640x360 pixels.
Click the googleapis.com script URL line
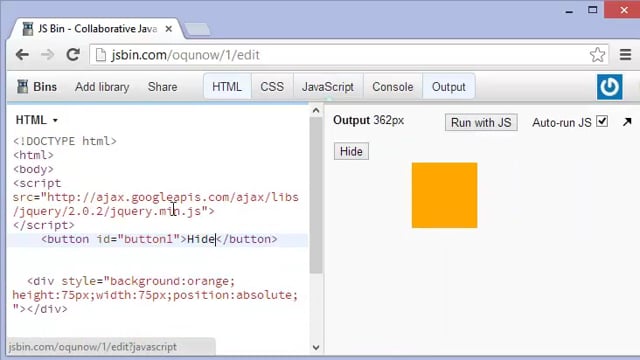156,197
